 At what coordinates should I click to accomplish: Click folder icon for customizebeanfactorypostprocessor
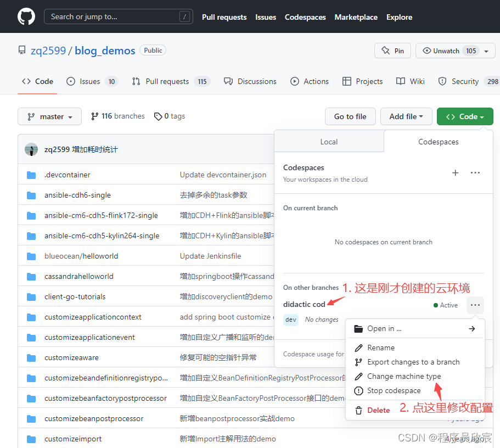31,398
